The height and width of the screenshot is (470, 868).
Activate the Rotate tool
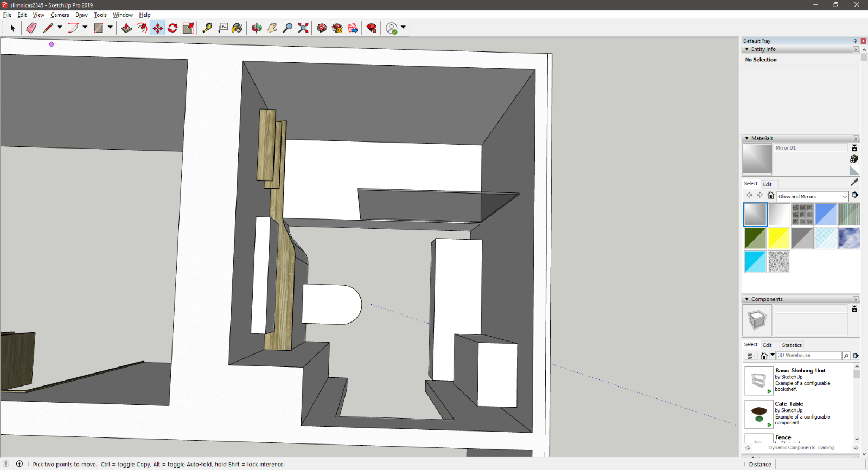[173, 28]
